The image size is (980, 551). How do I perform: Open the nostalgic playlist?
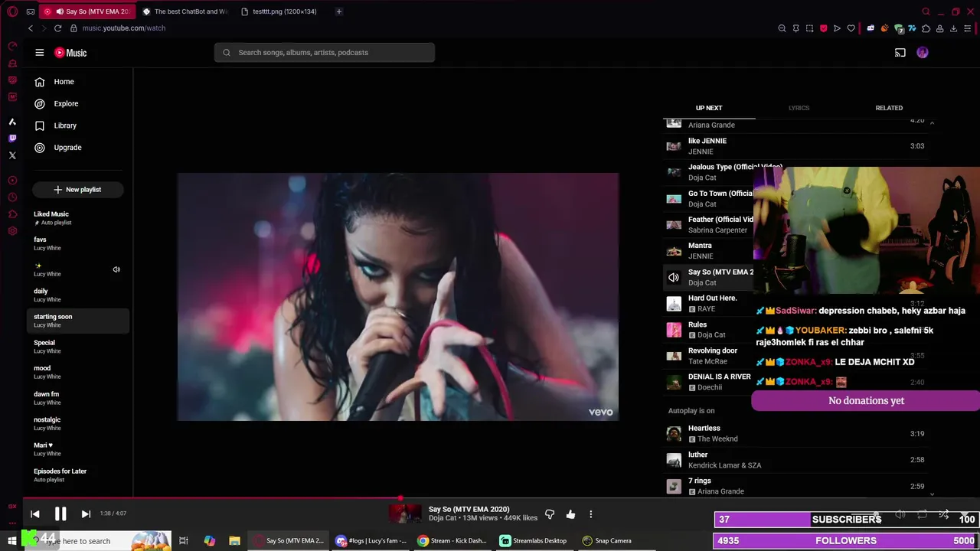(x=77, y=423)
